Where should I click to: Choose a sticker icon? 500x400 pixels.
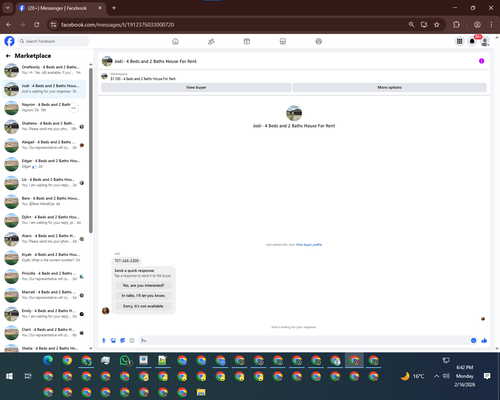tap(122, 340)
